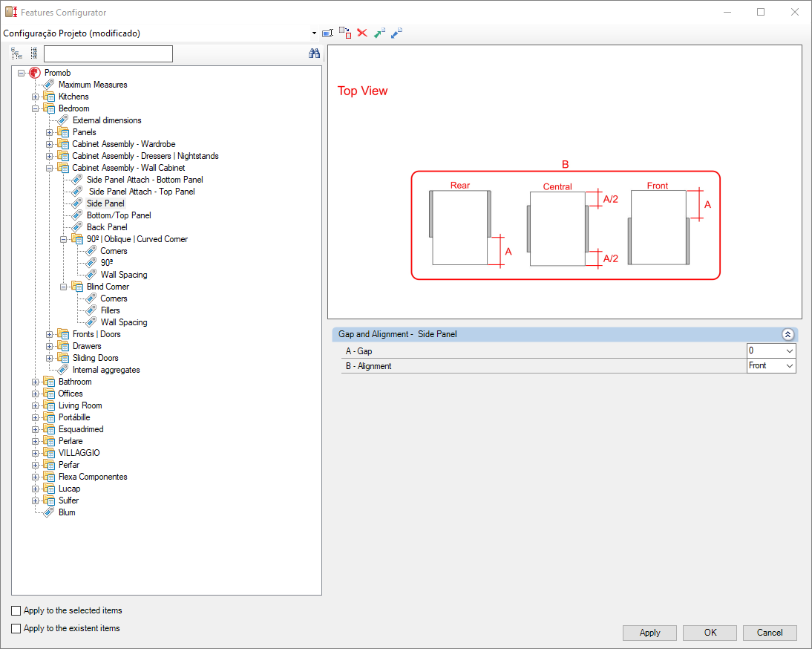Collapse Cabinet Assembly - Wall Cabinet node

coord(49,168)
